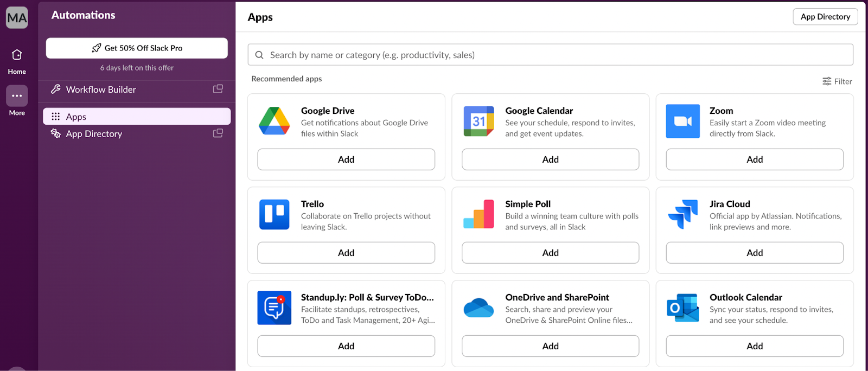Click the Jira Cloud logo

(x=683, y=214)
